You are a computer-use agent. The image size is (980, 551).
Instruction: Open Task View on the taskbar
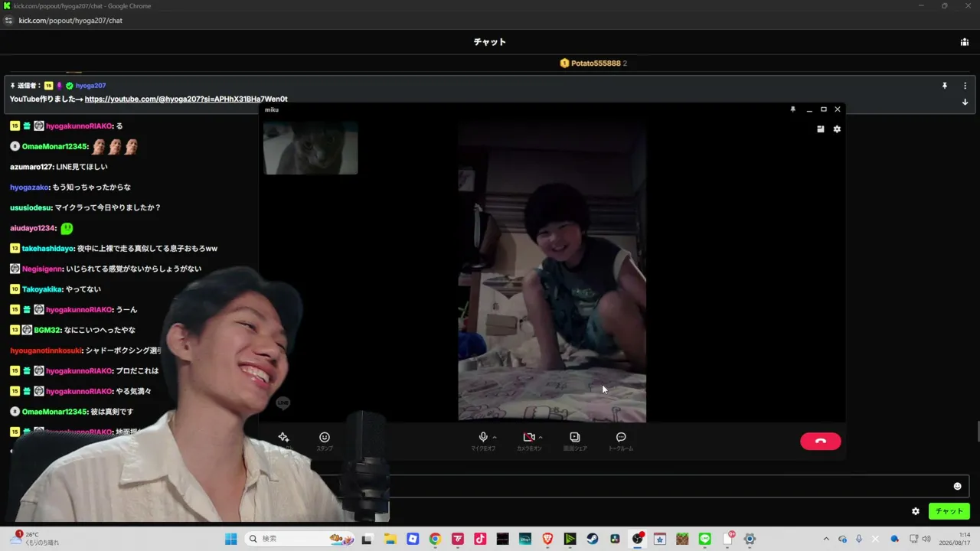[x=367, y=539]
